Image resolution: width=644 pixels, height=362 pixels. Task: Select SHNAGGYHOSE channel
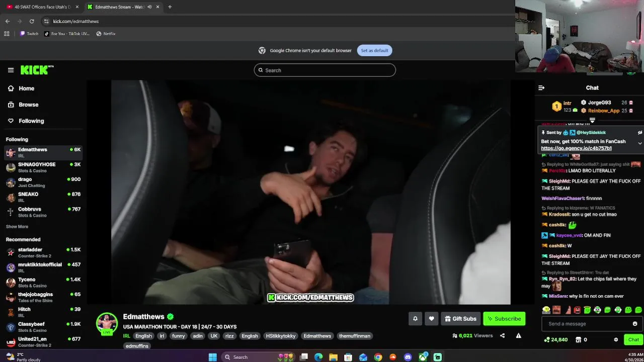[x=43, y=167]
